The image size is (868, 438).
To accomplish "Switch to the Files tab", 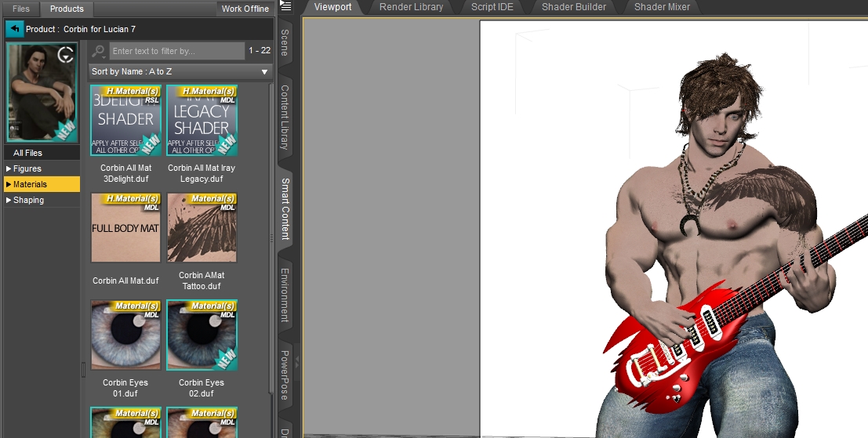I will (21, 9).
